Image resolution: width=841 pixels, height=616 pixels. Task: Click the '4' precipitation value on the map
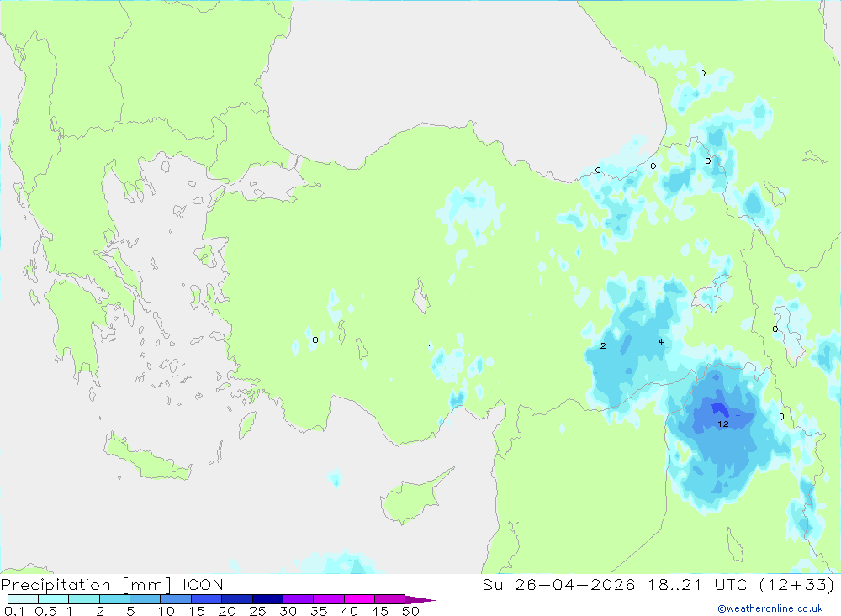pyautogui.click(x=661, y=342)
